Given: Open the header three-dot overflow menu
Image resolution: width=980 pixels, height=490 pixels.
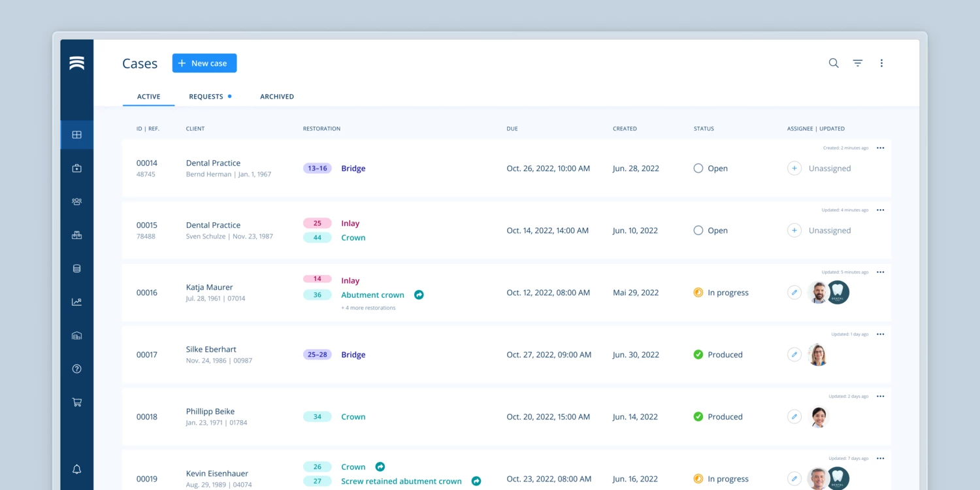Looking at the screenshot, I should 881,63.
